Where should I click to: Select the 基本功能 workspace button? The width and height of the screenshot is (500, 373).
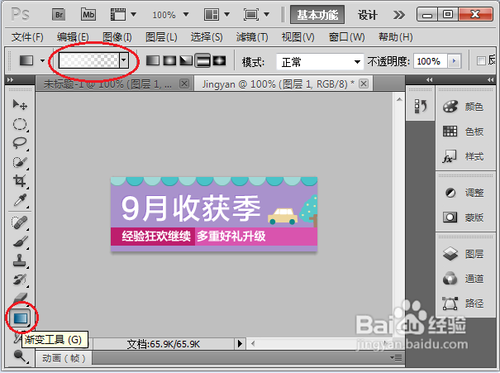[x=317, y=15]
